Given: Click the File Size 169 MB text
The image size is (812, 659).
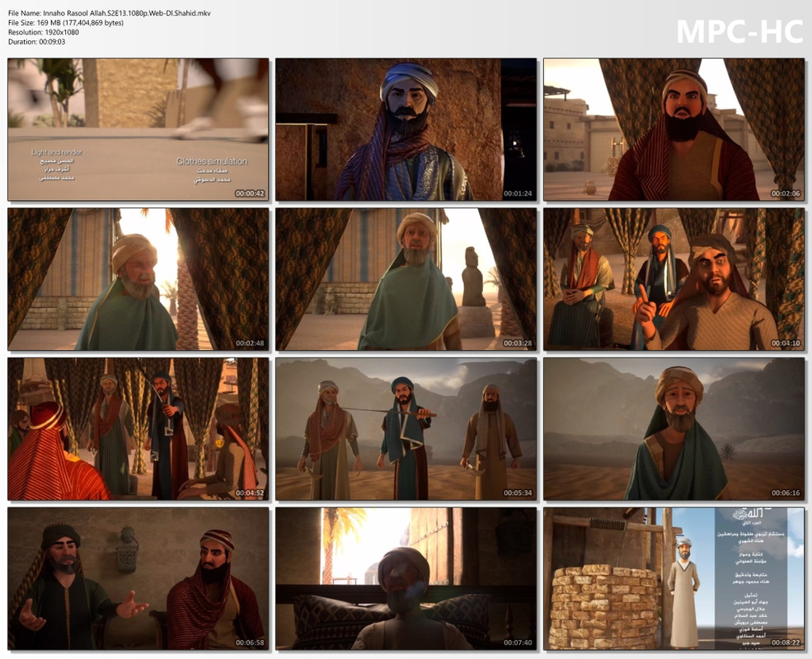Looking at the screenshot, I should 66,23.
